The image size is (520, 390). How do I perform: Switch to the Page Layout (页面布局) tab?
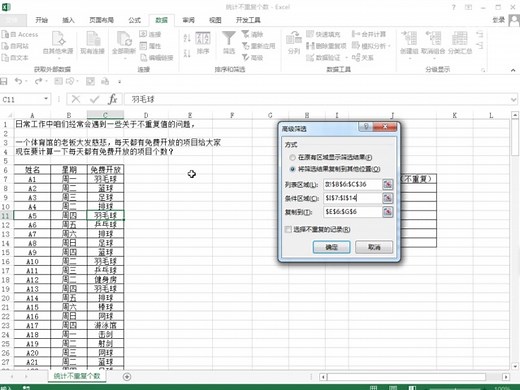pos(102,20)
